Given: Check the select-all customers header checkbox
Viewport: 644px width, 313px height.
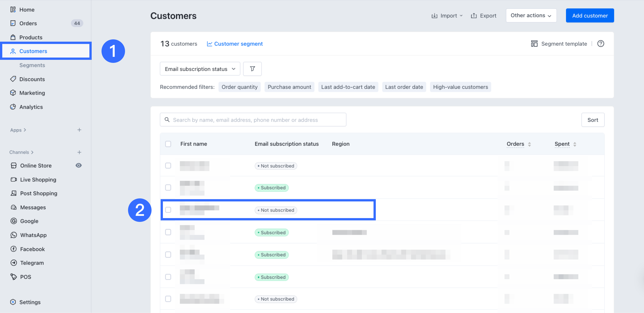Looking at the screenshot, I should 168,144.
